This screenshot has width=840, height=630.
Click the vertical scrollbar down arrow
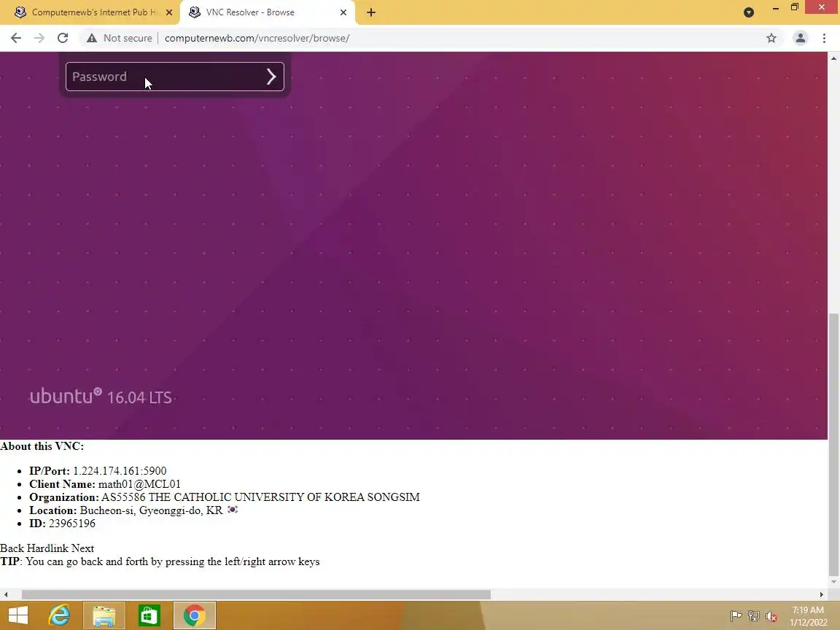pos(833,582)
